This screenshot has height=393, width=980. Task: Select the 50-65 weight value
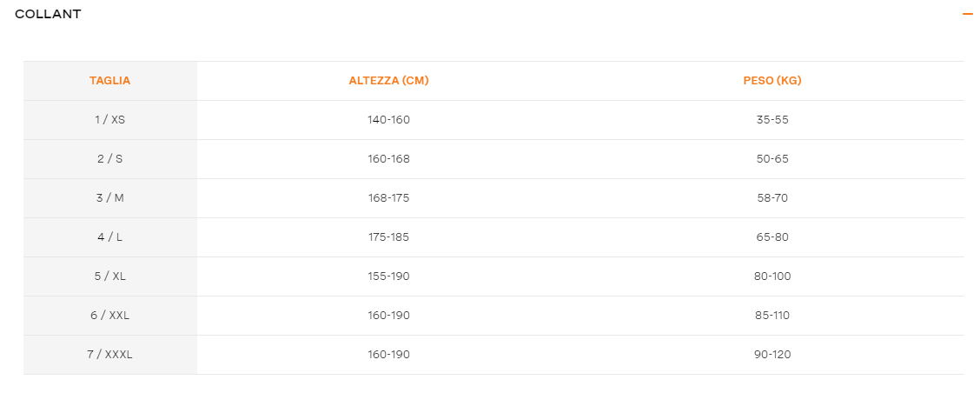tap(772, 159)
